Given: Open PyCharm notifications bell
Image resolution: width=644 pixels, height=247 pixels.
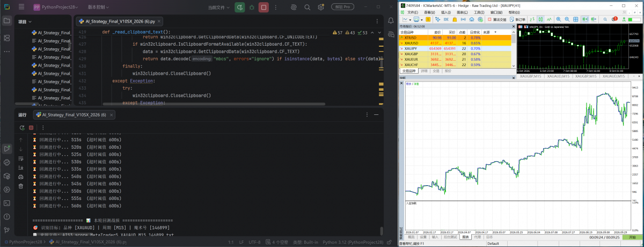Looking at the screenshot, I should point(391,21).
